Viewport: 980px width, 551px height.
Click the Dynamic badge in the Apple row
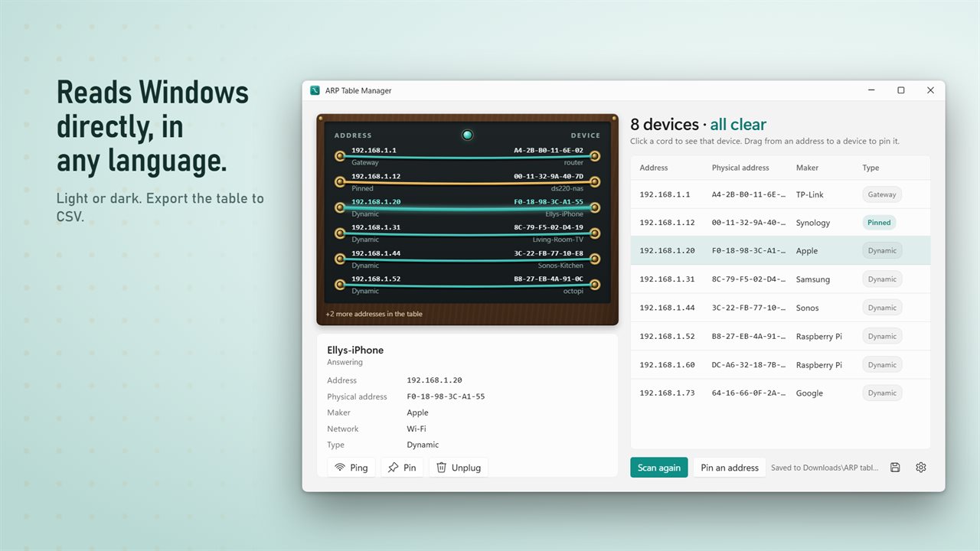pyautogui.click(x=882, y=251)
